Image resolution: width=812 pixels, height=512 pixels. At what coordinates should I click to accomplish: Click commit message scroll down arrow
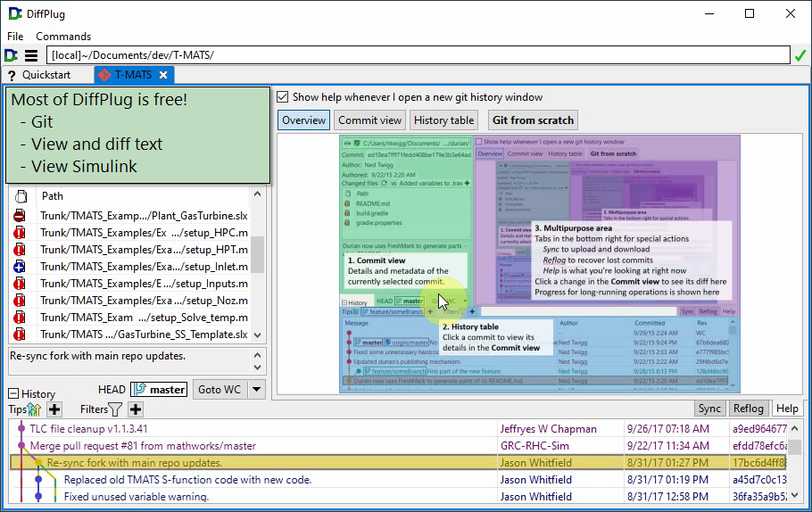click(x=257, y=367)
